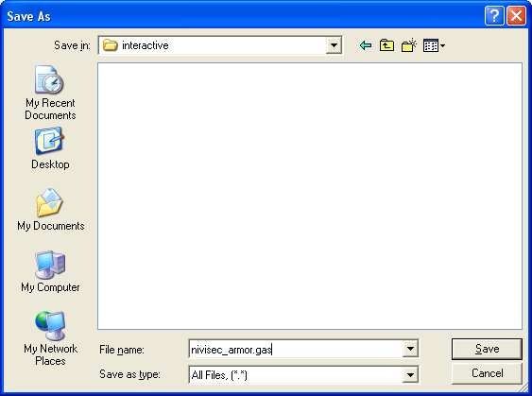The height and width of the screenshot is (396, 532).
Task: Click the View Menu dropdown arrow
Action: click(x=442, y=45)
